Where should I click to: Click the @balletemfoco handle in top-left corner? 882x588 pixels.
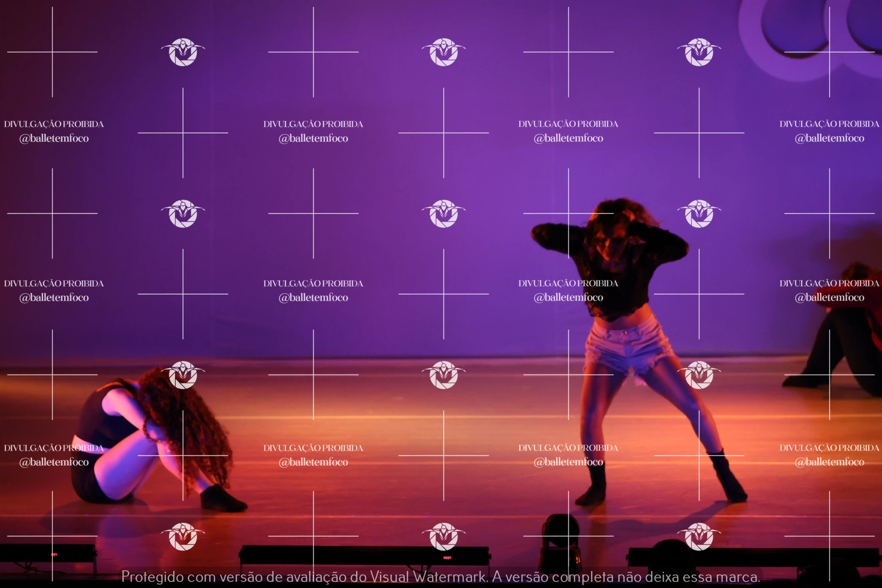point(54,138)
